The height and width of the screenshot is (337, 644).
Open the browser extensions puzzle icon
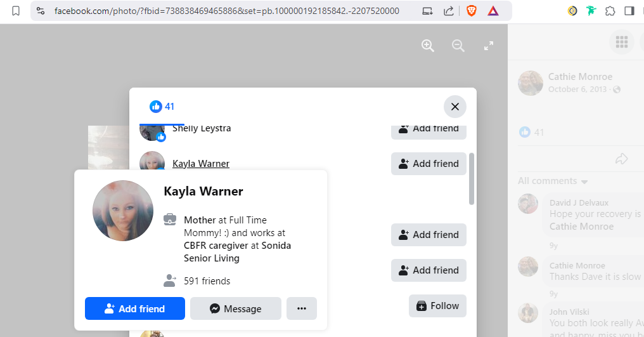(610, 11)
